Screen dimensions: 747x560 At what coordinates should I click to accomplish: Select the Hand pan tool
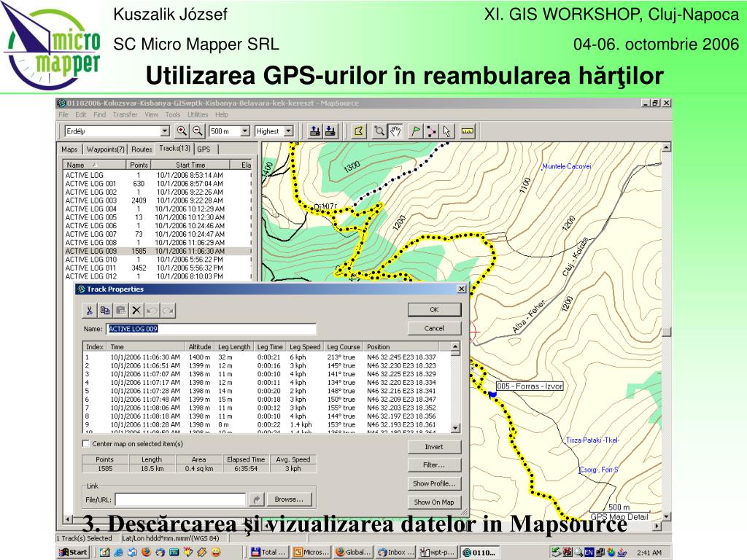tap(395, 131)
